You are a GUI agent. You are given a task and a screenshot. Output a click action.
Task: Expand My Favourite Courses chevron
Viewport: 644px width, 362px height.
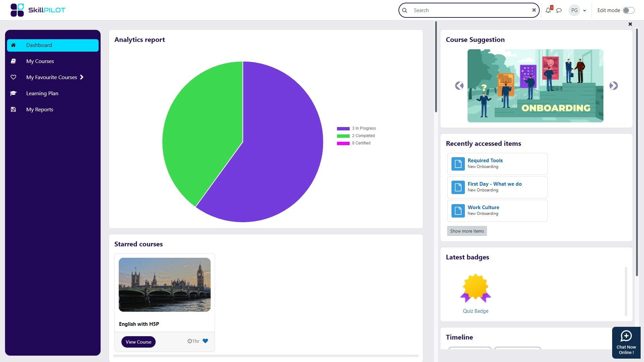click(x=82, y=77)
